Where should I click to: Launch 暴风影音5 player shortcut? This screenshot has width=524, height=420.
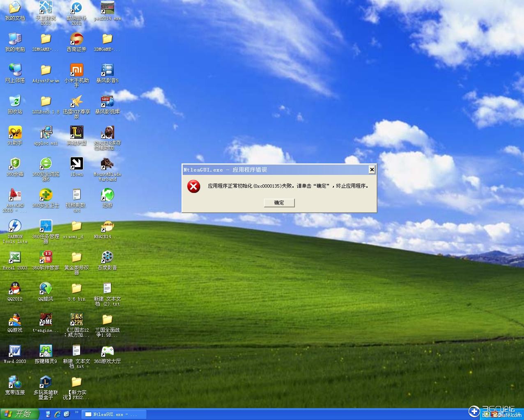pos(107,73)
